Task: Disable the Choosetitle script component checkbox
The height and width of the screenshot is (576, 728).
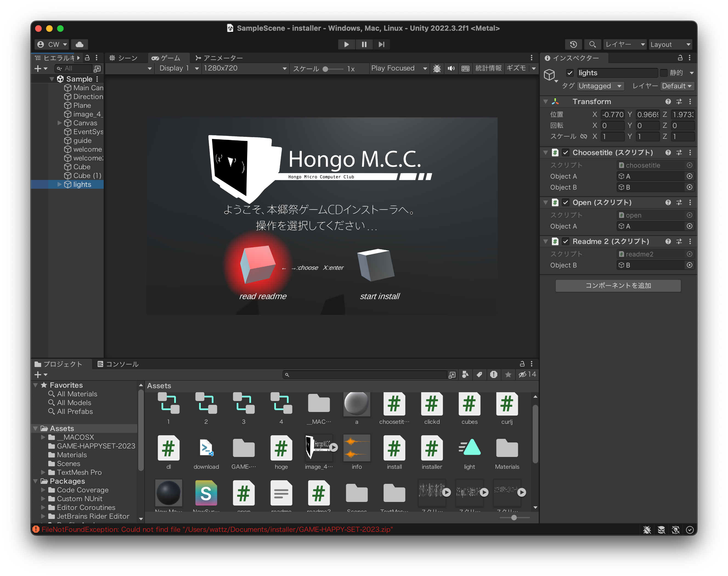Action: [566, 153]
